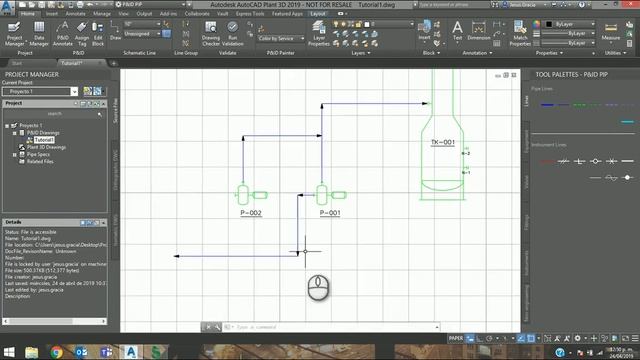Open workspace settings gear in status bar
This screenshot has height=360, width=640.
click(x=577, y=338)
